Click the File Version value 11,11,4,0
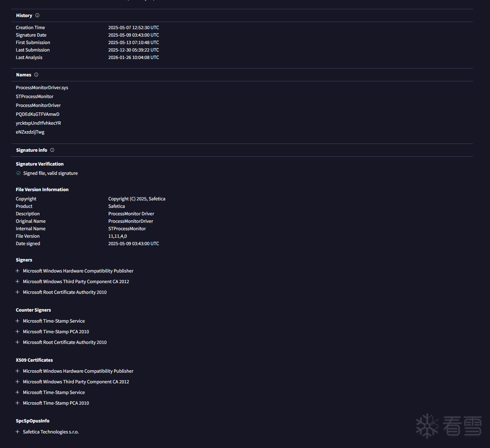The height and width of the screenshot is (448, 490). [x=118, y=236]
